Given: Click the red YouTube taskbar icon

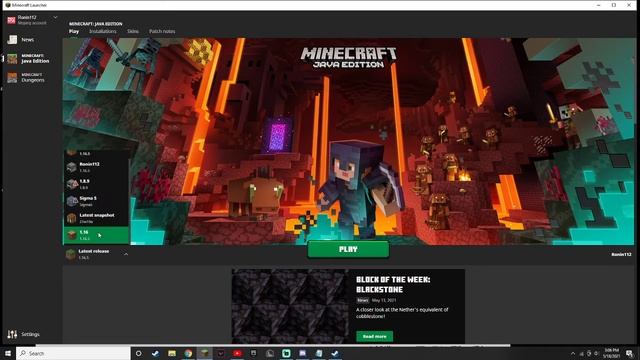Looking at the screenshot, I should click(x=237, y=353).
